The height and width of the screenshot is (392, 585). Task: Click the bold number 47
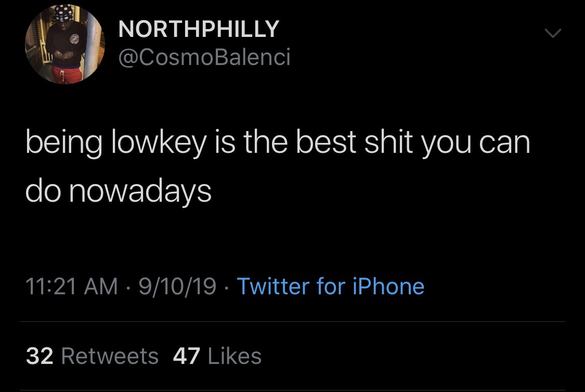coord(187,356)
